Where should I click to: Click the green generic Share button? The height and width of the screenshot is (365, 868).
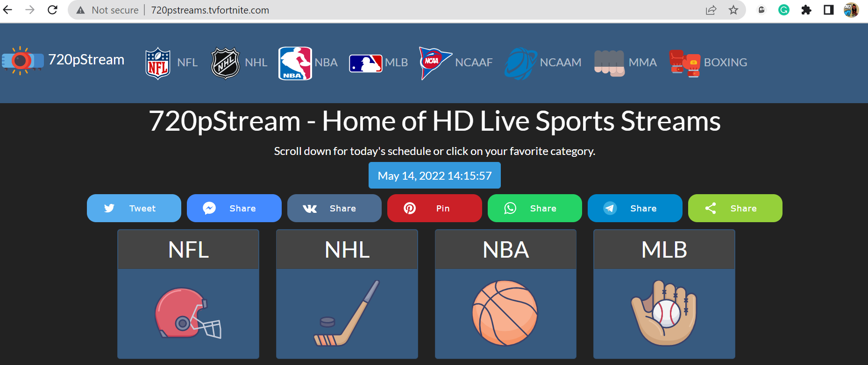click(x=735, y=208)
